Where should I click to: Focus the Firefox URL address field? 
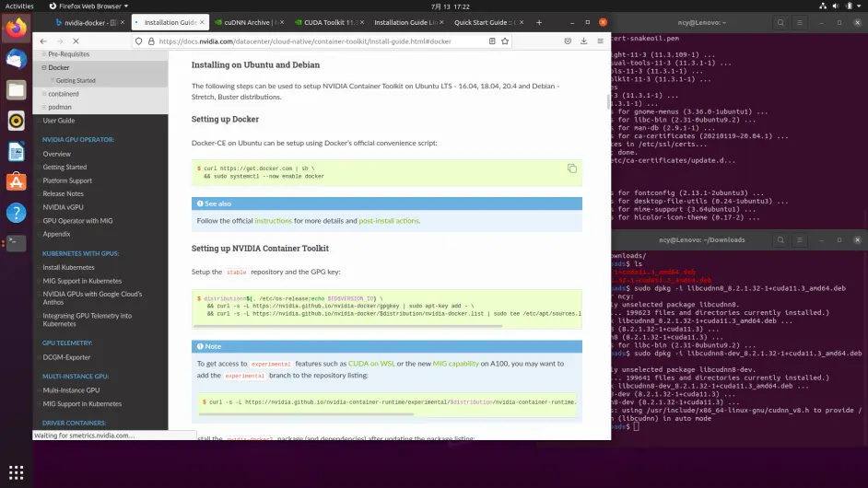coord(321,41)
